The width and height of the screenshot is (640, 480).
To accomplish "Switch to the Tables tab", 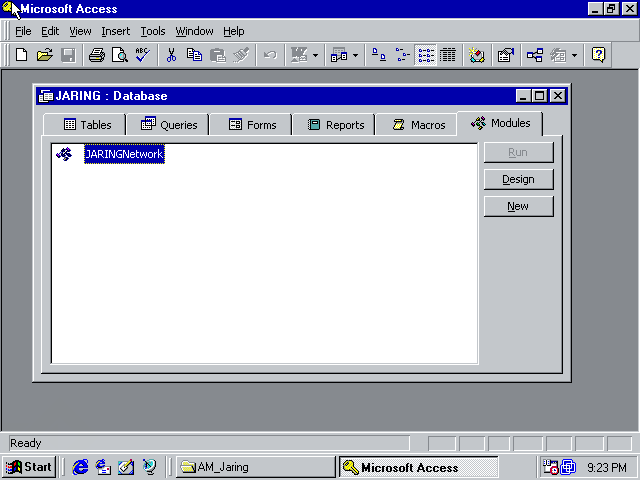I will 84,124.
